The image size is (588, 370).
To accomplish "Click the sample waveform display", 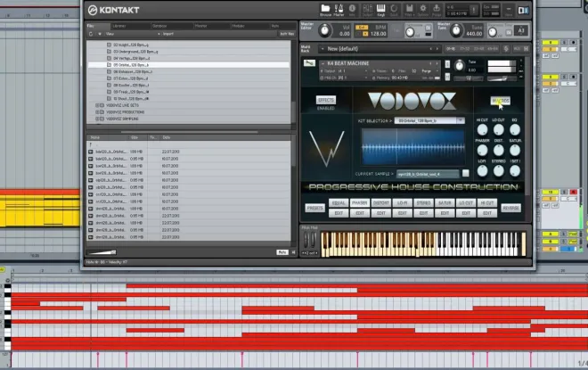I will point(412,147).
